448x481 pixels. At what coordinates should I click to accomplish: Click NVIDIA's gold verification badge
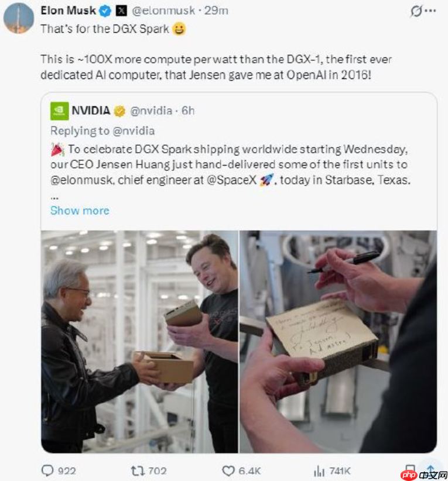coord(121,110)
